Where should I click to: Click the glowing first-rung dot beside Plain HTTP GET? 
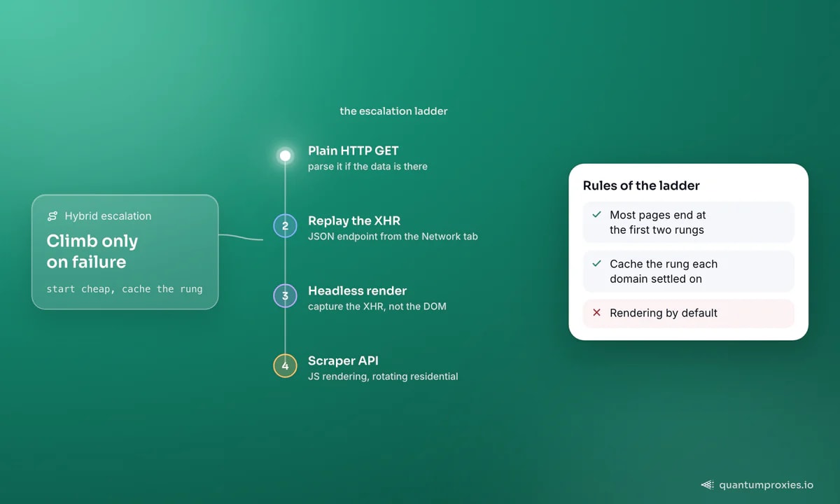click(285, 155)
